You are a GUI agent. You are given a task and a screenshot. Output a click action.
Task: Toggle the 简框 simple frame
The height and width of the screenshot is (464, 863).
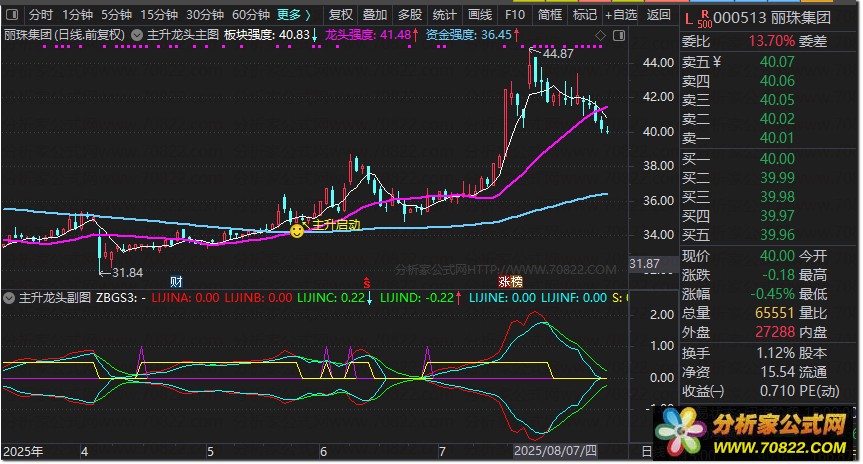point(550,15)
